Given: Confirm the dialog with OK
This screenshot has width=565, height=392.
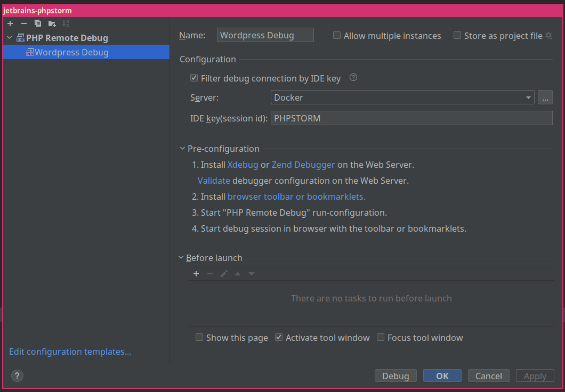Looking at the screenshot, I should pos(442,376).
